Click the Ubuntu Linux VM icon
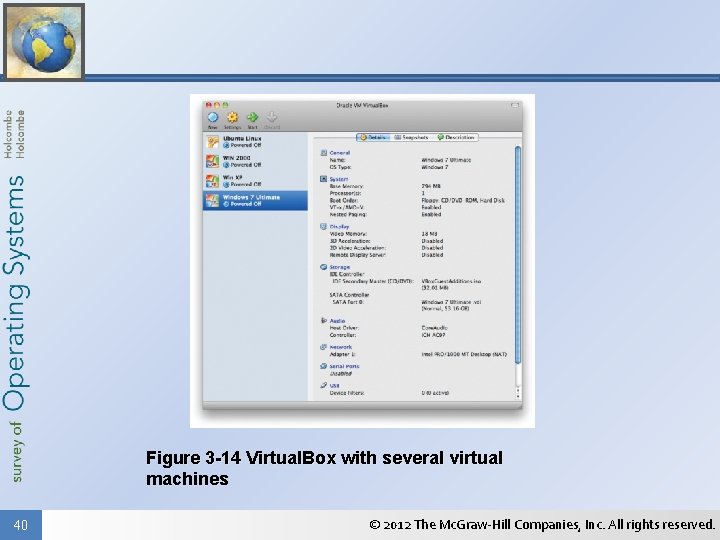 [x=212, y=142]
